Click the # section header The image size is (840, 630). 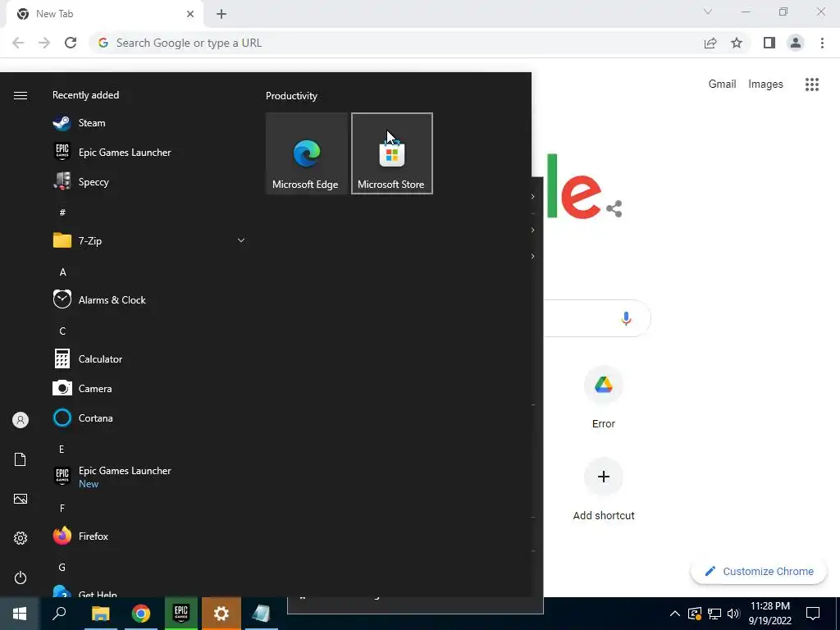(62, 212)
